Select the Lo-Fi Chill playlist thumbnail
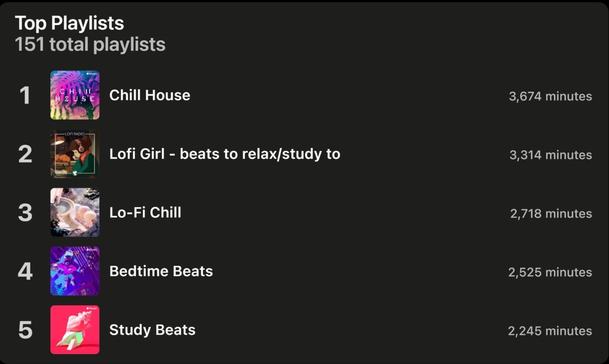 pyautogui.click(x=74, y=212)
